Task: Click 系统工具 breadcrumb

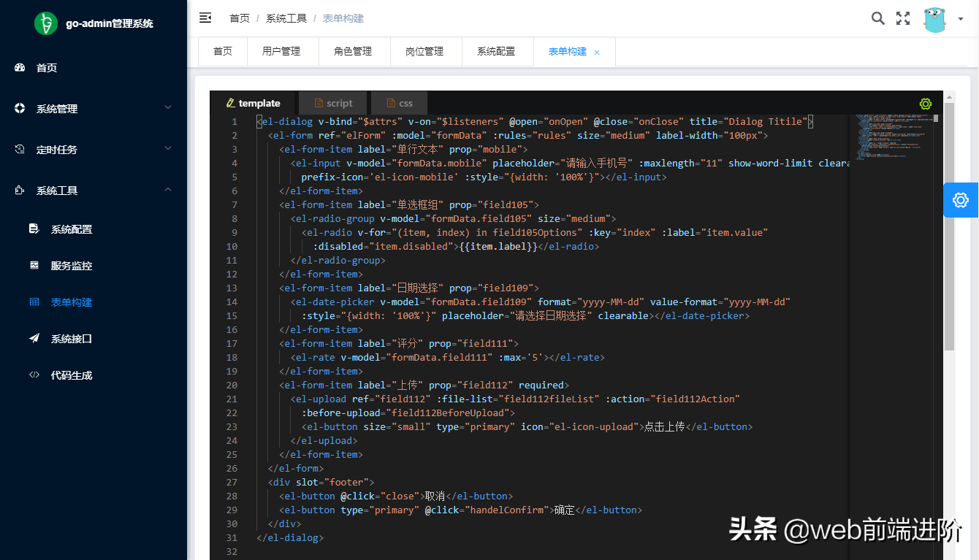Action: (286, 18)
